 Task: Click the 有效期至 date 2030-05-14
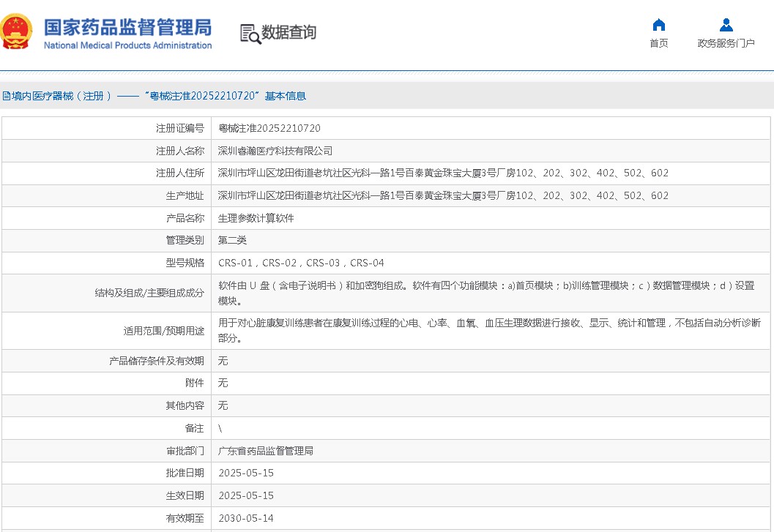(246, 518)
